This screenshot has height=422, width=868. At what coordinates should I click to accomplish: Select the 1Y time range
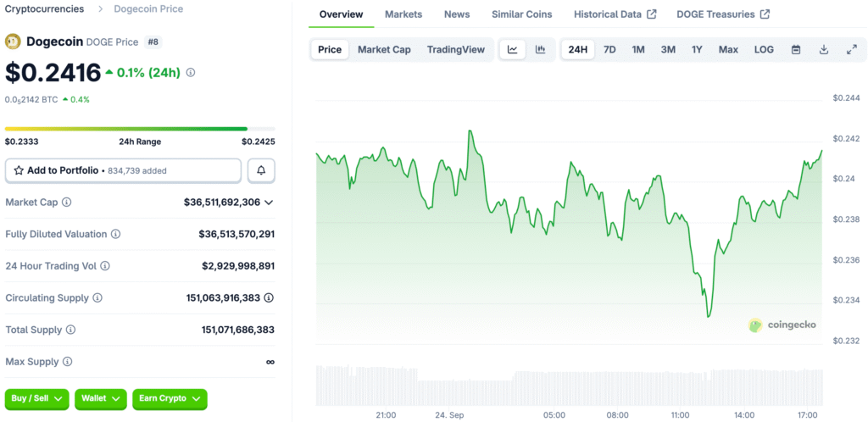pos(697,50)
